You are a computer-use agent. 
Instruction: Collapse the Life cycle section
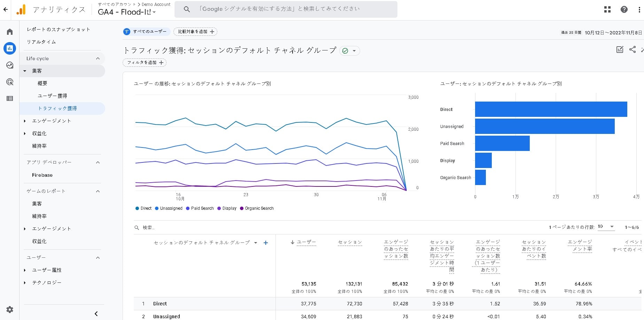[x=98, y=58]
